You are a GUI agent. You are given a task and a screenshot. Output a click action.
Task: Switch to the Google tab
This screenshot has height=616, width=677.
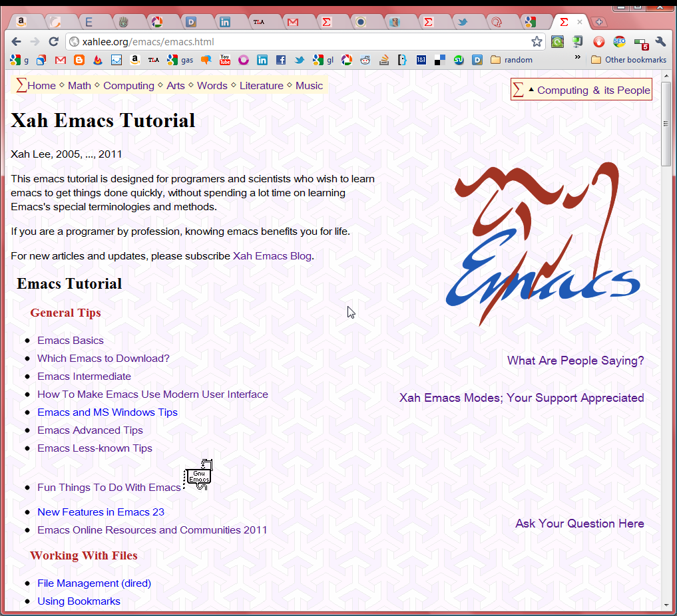click(530, 21)
